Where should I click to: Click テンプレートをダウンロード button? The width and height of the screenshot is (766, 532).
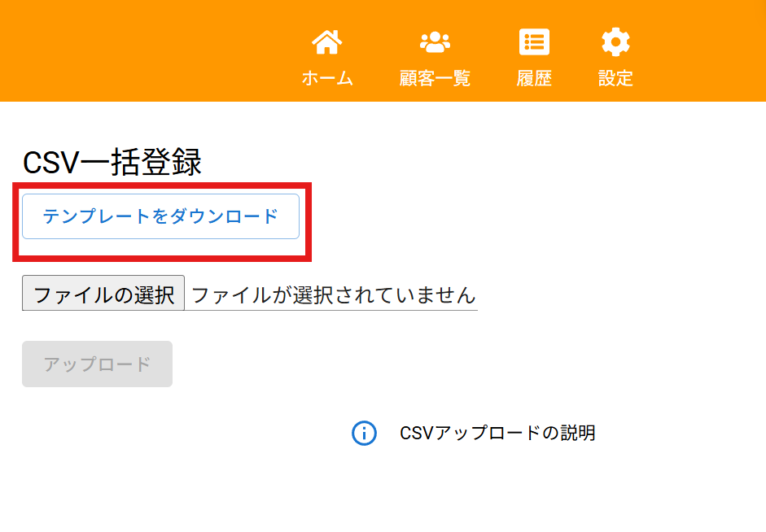tap(160, 216)
